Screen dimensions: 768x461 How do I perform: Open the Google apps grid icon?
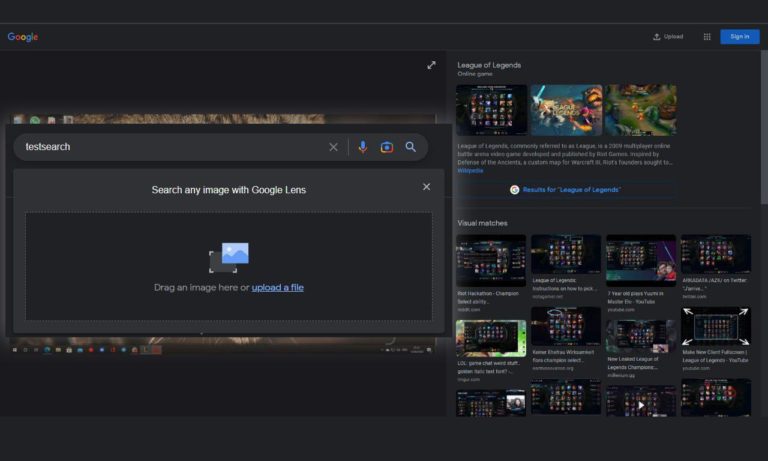[x=707, y=37]
